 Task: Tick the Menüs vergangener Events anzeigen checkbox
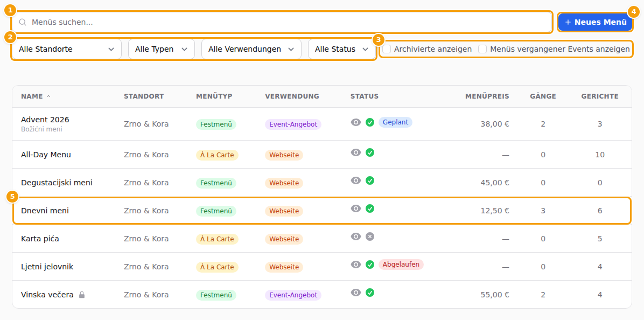(482, 50)
